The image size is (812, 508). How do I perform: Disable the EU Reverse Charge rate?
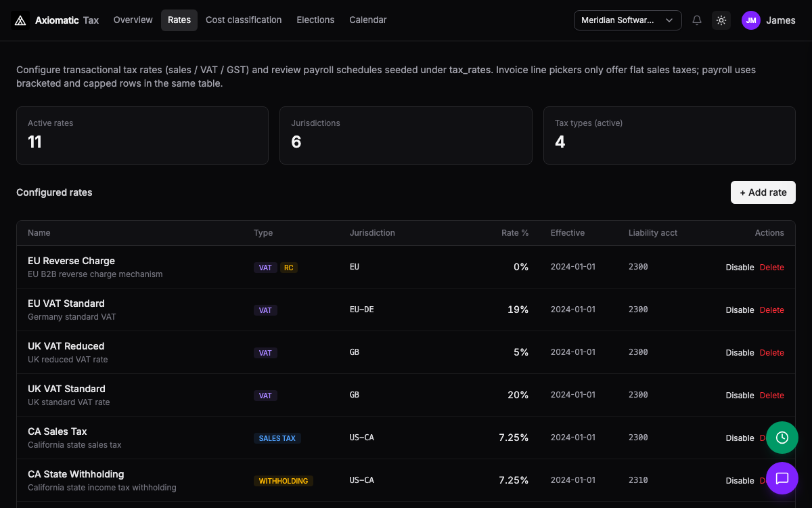740,268
